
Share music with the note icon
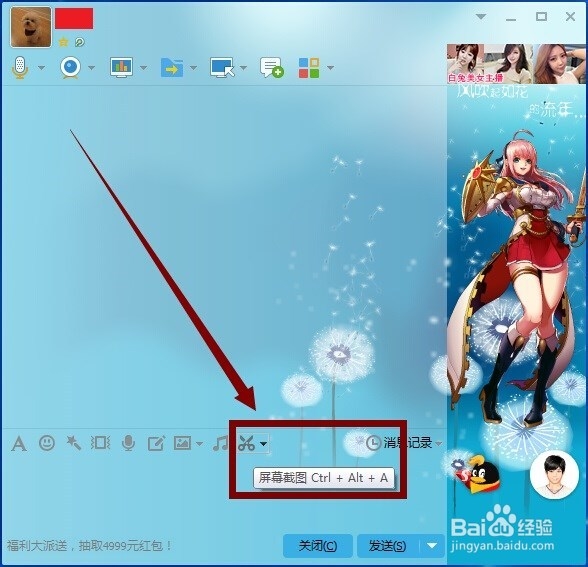click(220, 443)
